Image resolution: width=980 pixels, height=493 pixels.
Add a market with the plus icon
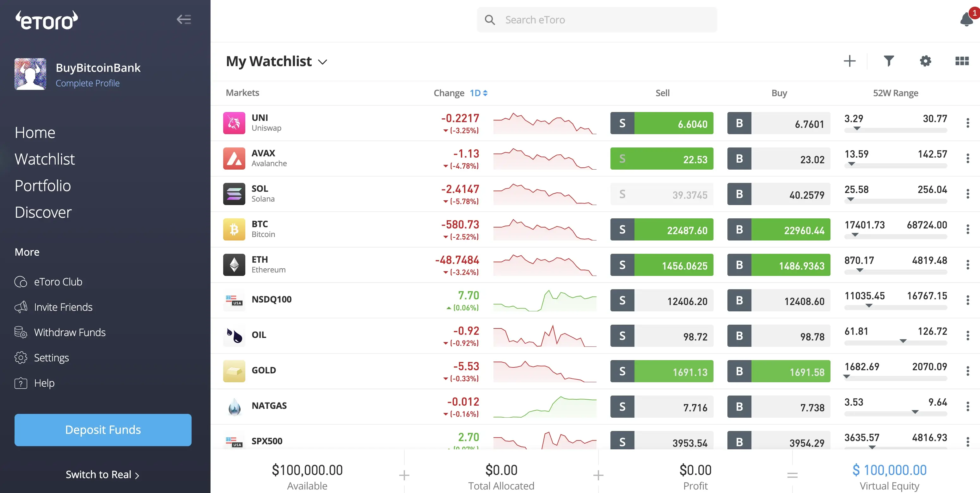coord(849,61)
